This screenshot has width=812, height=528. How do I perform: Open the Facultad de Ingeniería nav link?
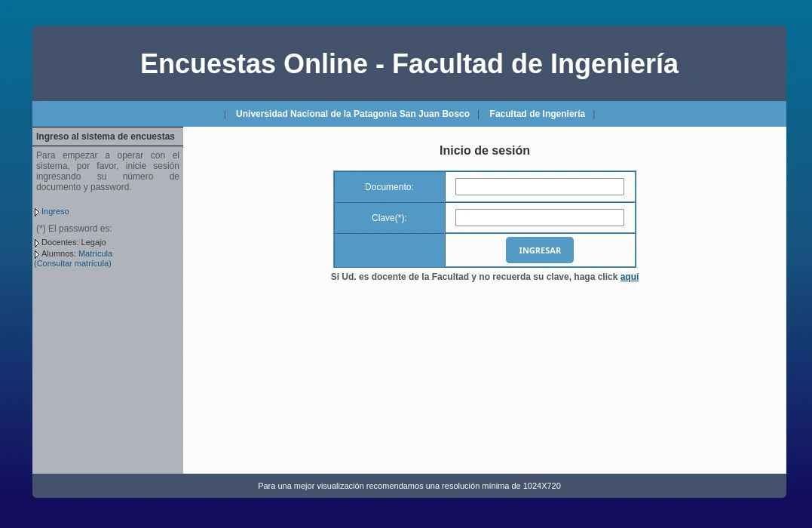pos(537,114)
